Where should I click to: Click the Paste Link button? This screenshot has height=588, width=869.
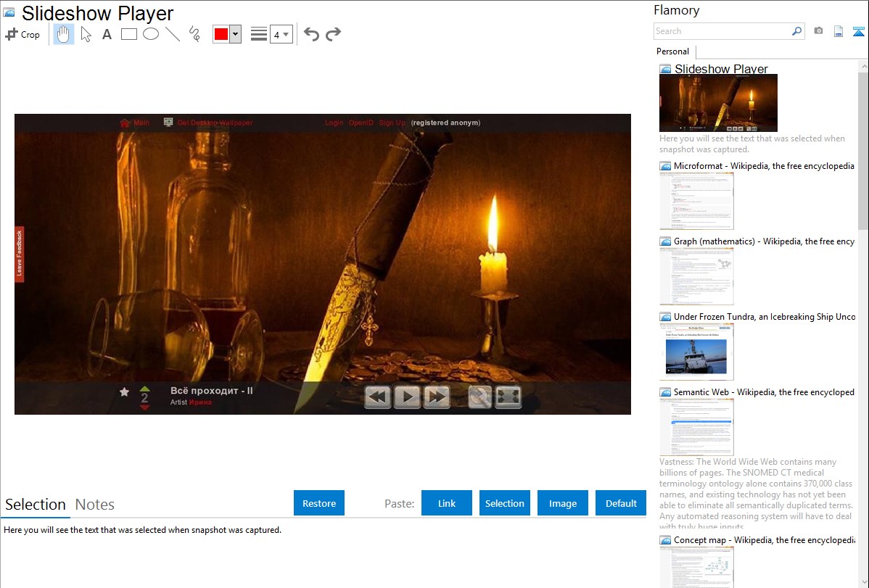click(x=447, y=503)
